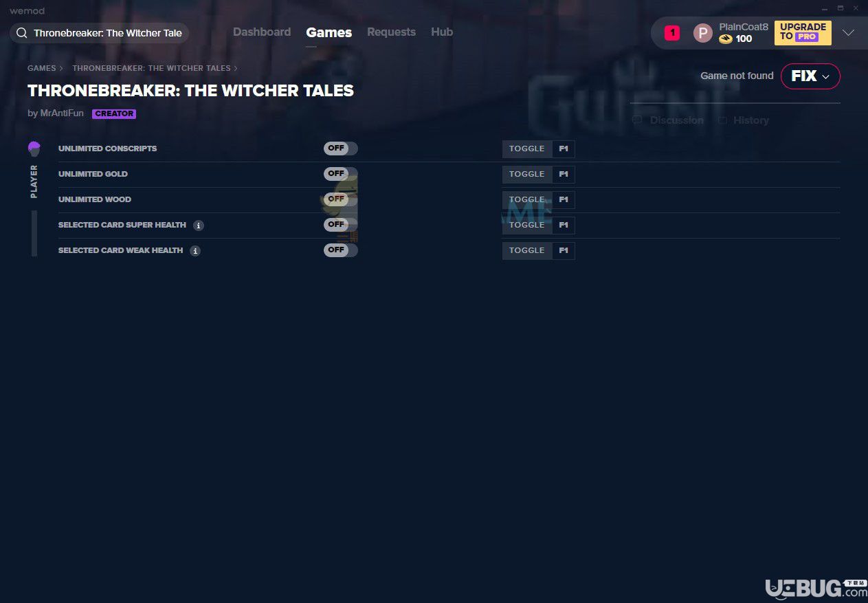The image size is (868, 603).
Task: Click the F1 key for Weak Health
Action: click(564, 250)
